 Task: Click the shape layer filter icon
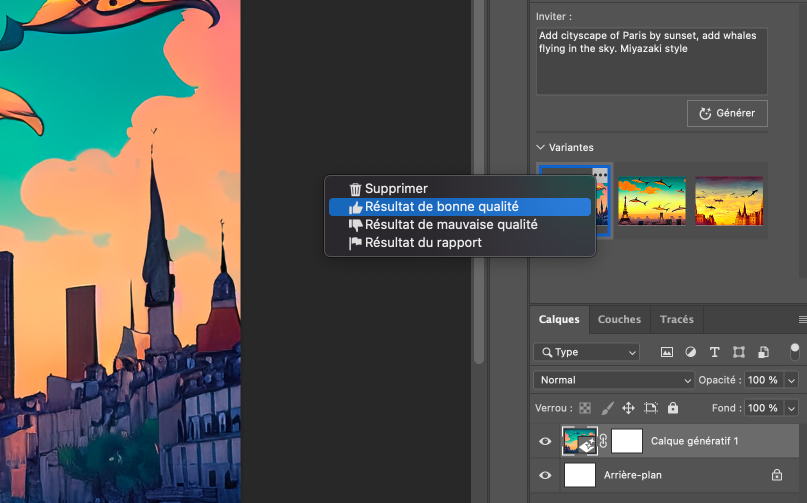(738, 352)
